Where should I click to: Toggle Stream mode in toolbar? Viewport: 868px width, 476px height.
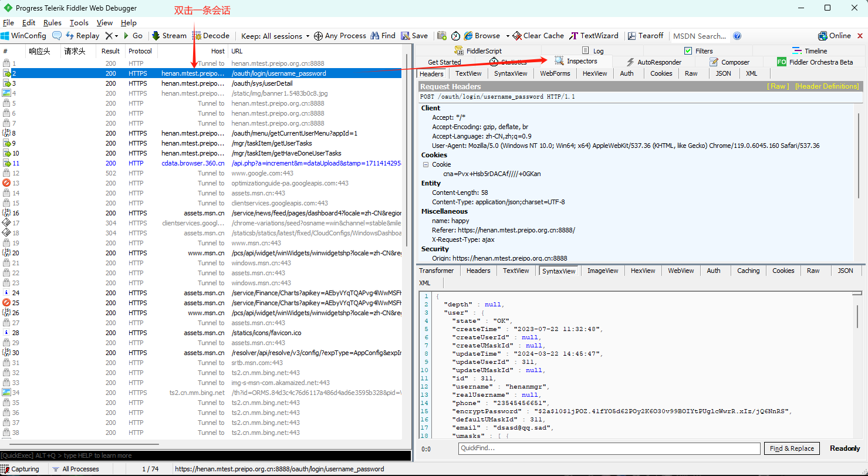(x=169, y=36)
